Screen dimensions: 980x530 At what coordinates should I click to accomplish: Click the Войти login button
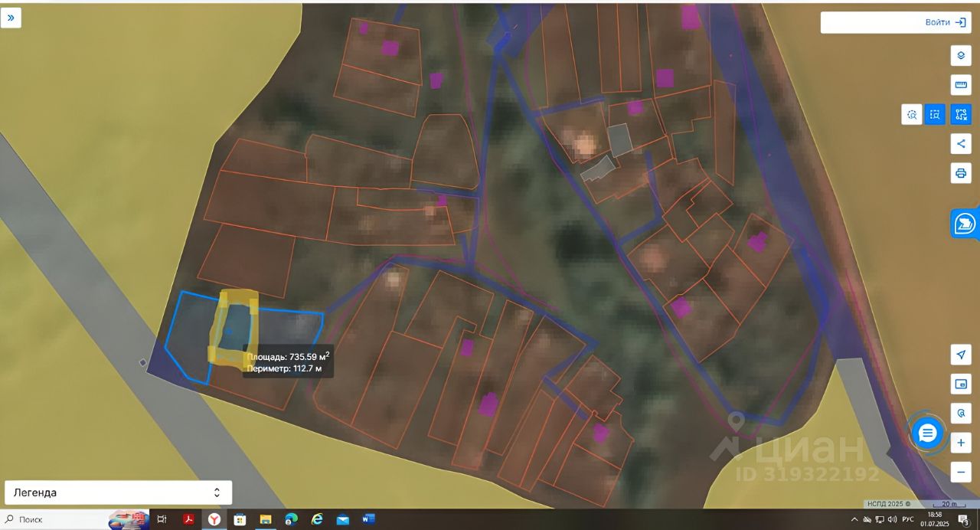pyautogui.click(x=896, y=22)
